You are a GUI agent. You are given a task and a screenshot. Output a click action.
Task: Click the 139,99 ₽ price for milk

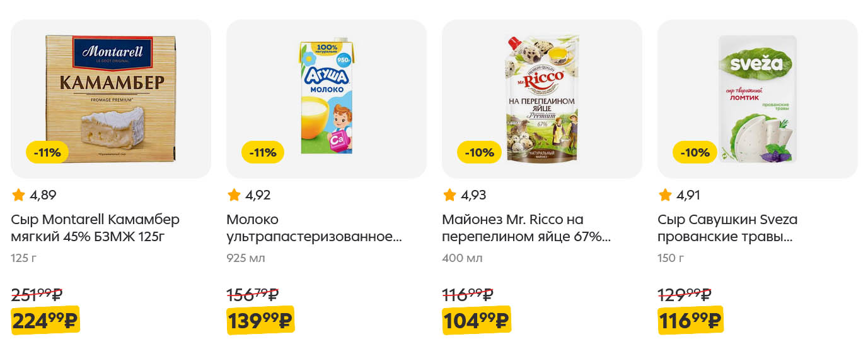pos(260,321)
